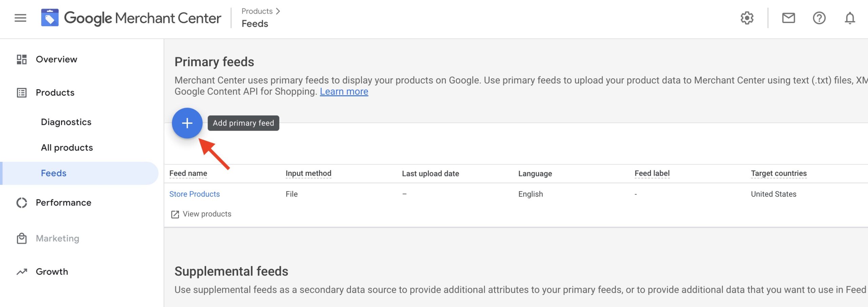The height and width of the screenshot is (307, 868).
Task: Expand the Marketing section
Action: point(57,238)
